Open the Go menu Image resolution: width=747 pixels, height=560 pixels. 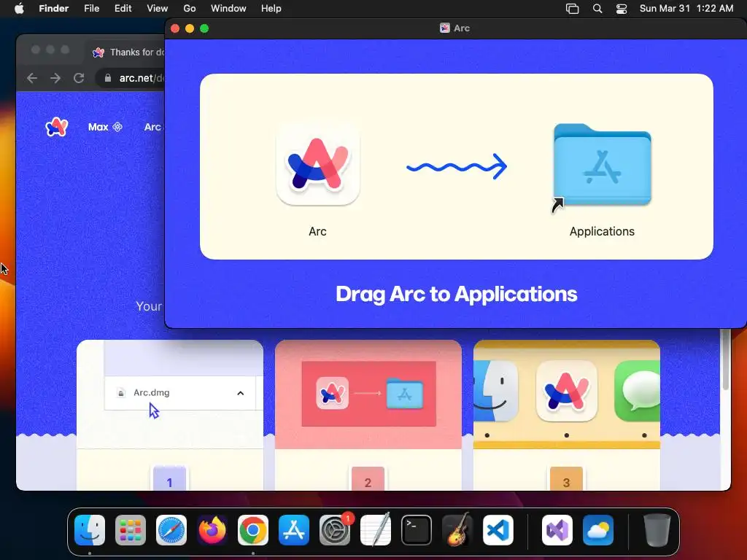190,9
